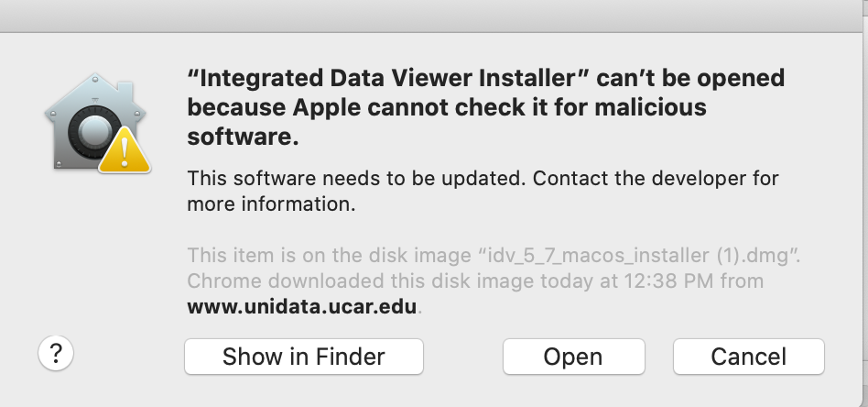This screenshot has height=407, width=868.
Task: Click the "more information." text line
Action: click(270, 203)
